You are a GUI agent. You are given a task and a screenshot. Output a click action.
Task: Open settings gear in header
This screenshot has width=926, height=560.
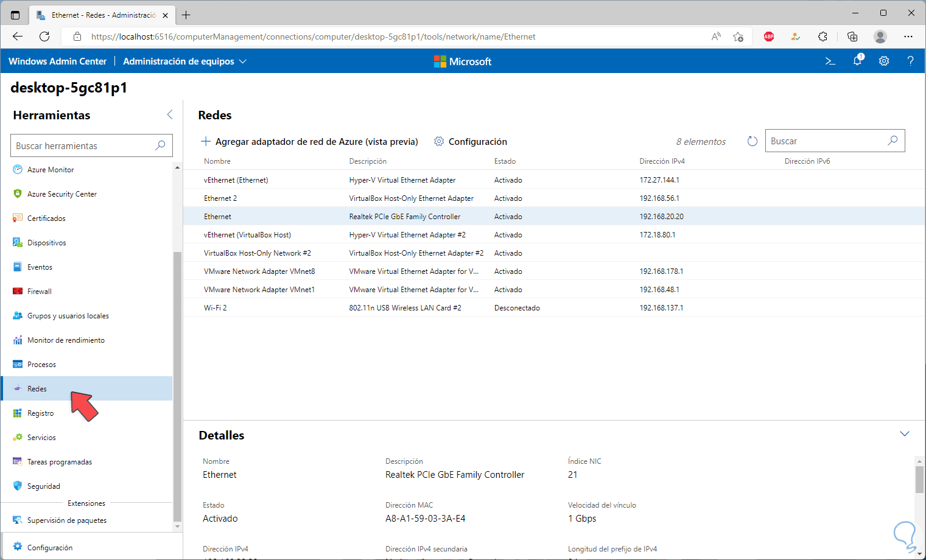[884, 61]
